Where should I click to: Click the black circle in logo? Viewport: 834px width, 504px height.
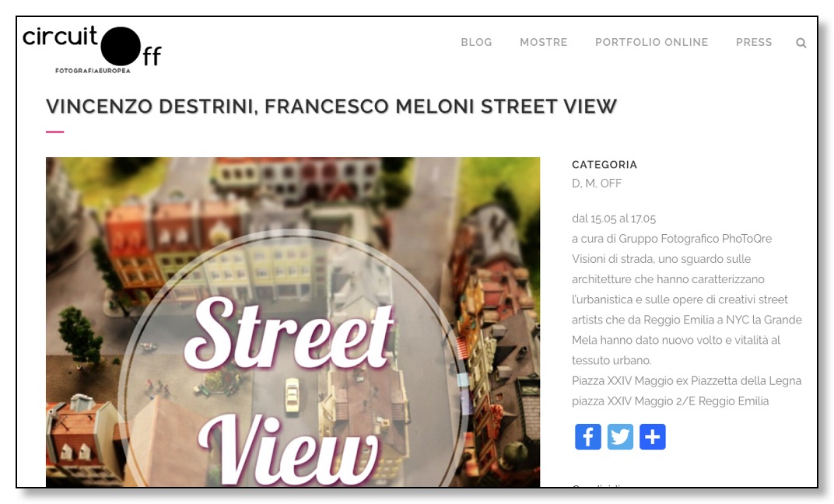121,46
